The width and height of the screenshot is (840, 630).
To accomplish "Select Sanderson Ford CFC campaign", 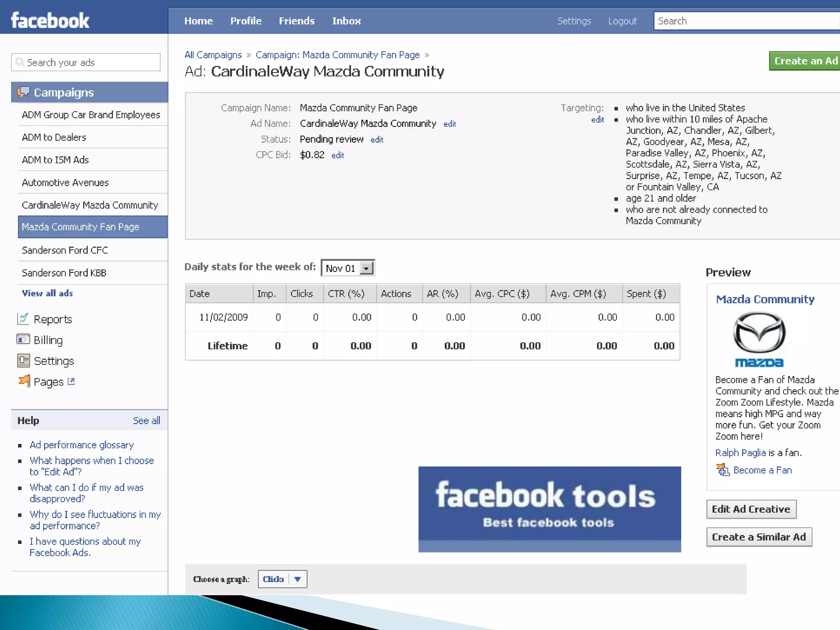I will [x=65, y=250].
